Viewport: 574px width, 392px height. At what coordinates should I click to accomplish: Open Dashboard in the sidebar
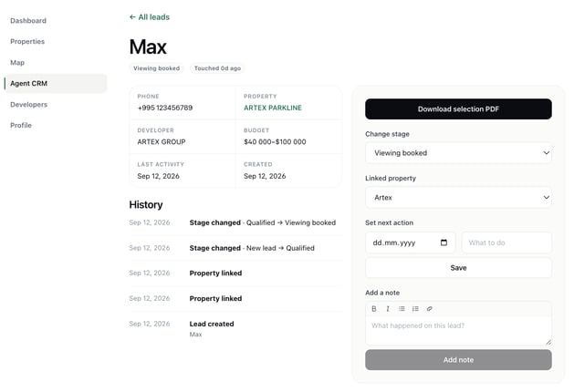click(x=28, y=21)
